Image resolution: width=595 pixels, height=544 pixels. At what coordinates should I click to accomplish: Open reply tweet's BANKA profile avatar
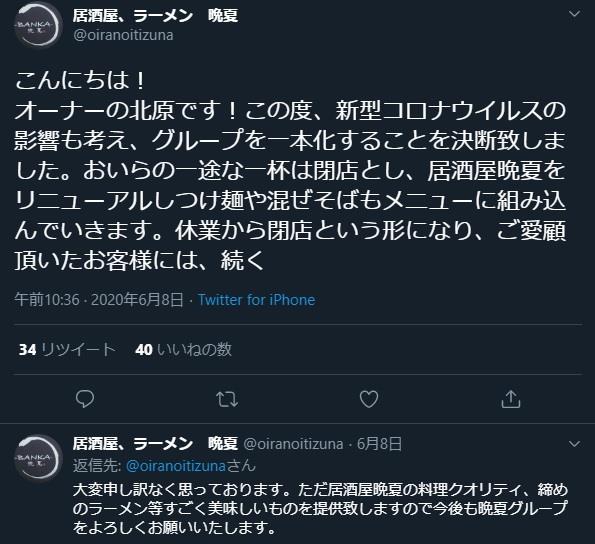[x=38, y=458]
